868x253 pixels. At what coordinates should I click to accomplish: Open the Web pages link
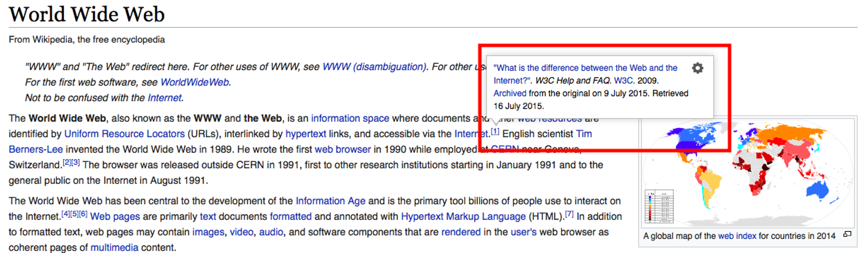115,217
